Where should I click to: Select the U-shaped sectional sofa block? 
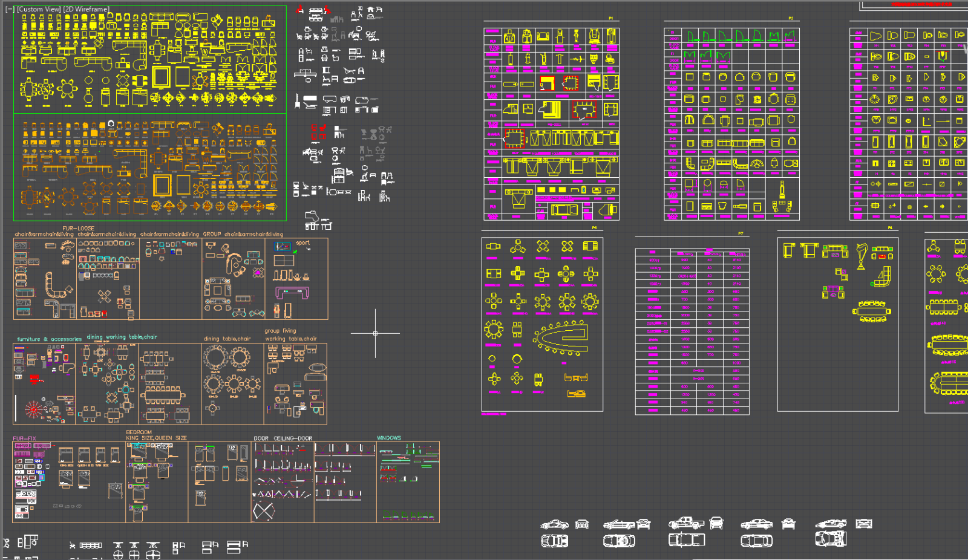[54, 285]
